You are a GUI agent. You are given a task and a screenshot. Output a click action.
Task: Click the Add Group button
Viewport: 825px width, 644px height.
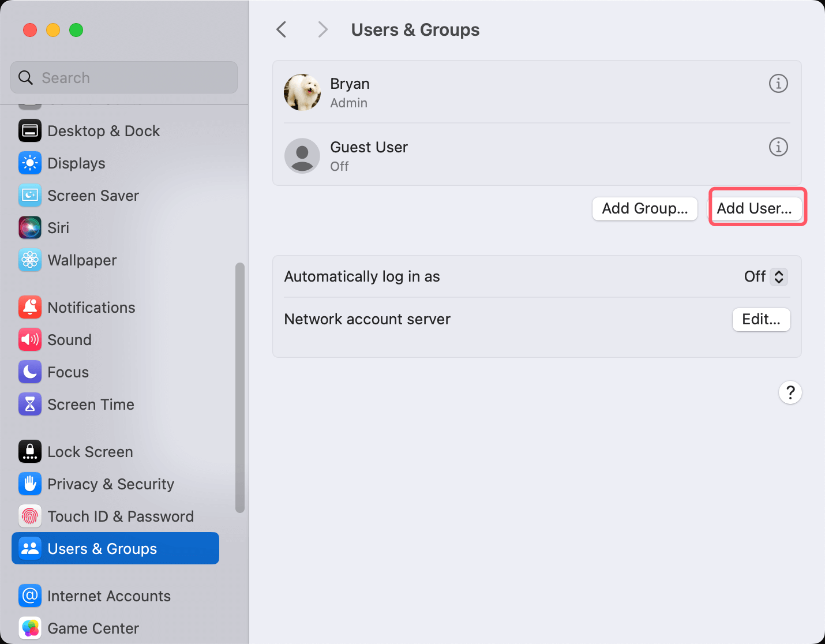click(x=644, y=208)
